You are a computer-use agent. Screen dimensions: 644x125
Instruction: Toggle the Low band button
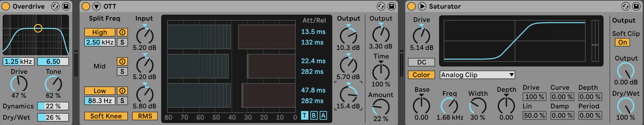coord(100,91)
